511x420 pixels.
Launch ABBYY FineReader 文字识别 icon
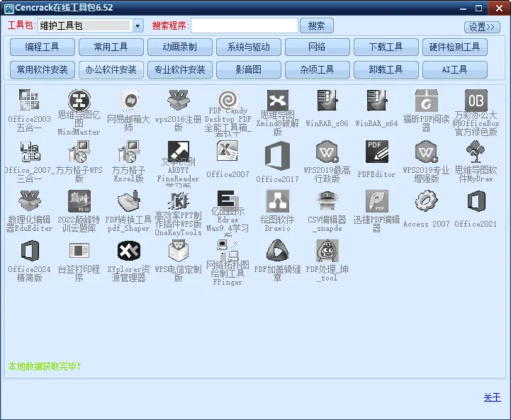pyautogui.click(x=178, y=151)
